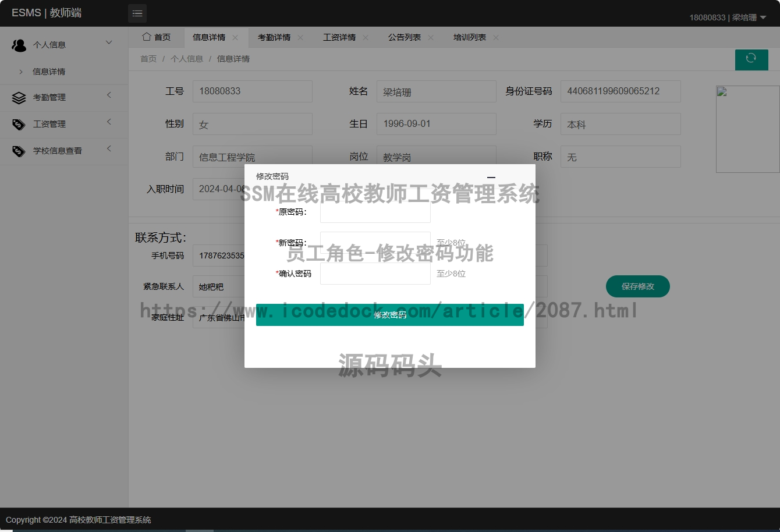
Task: Click 个人信息 in the breadcrumb
Action: [187, 59]
